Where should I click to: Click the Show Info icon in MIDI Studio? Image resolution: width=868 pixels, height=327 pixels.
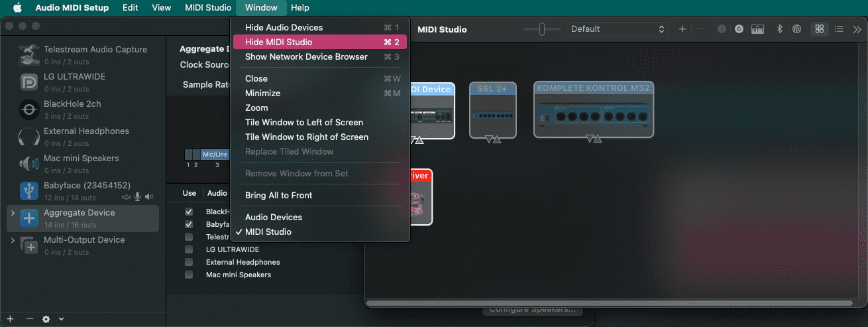click(722, 29)
